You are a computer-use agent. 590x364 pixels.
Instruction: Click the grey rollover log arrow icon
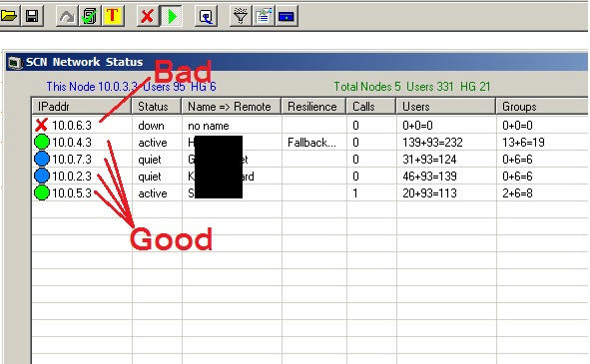coord(67,16)
